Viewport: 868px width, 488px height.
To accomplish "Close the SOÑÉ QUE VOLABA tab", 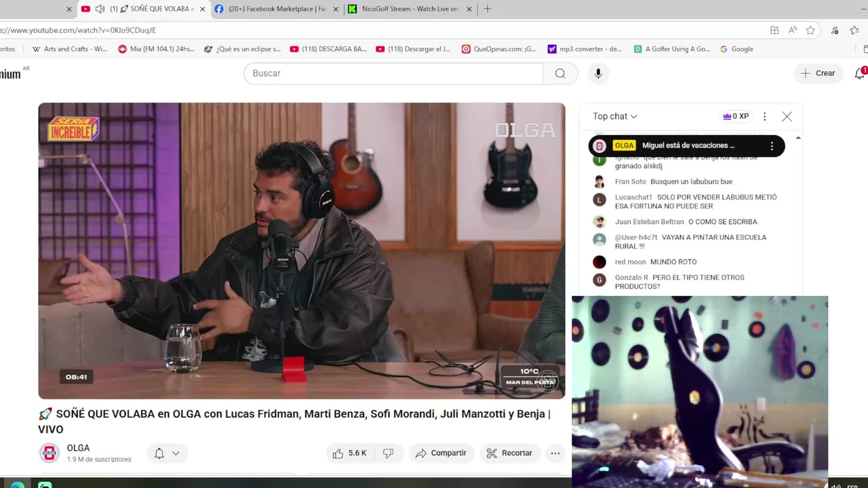I will tap(202, 9).
